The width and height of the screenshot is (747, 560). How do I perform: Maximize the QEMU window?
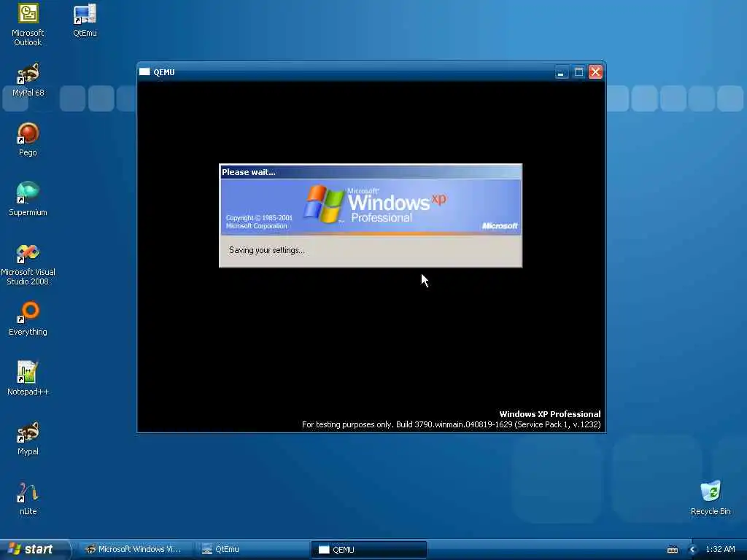[578, 72]
